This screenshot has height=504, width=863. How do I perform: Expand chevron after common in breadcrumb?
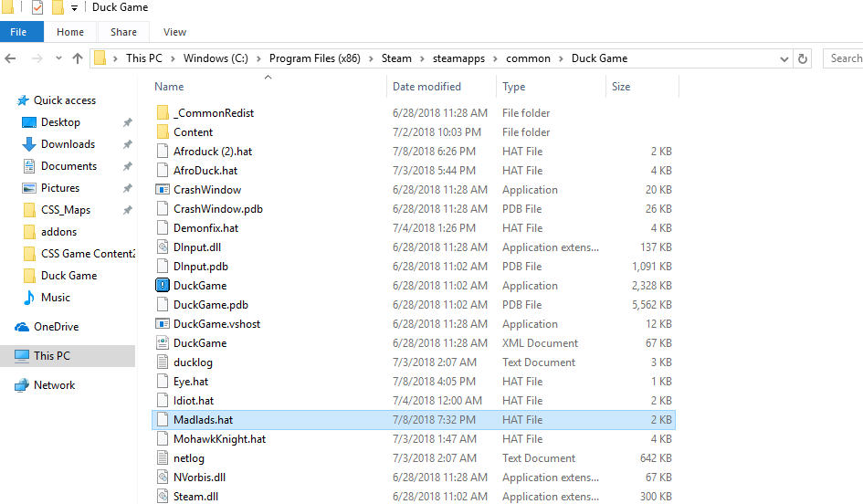tap(561, 58)
